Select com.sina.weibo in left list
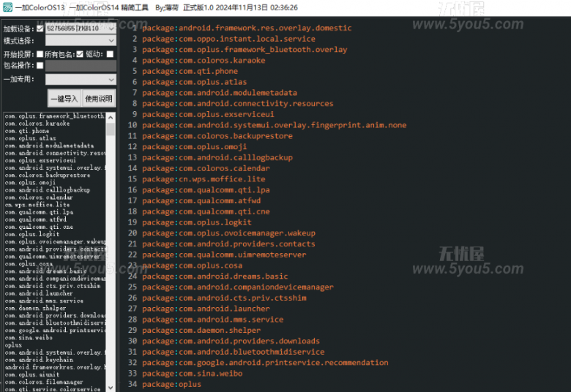 [29, 338]
